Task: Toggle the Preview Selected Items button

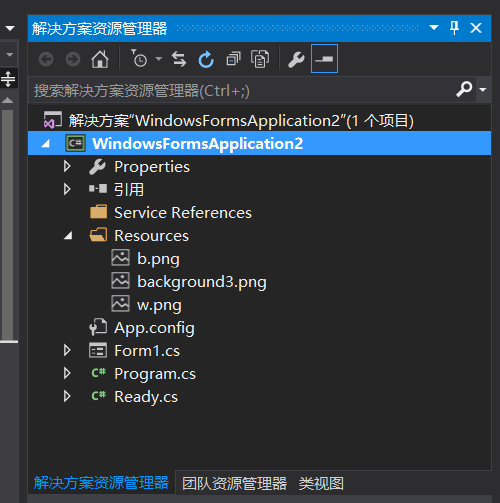Action: pyautogui.click(x=324, y=59)
